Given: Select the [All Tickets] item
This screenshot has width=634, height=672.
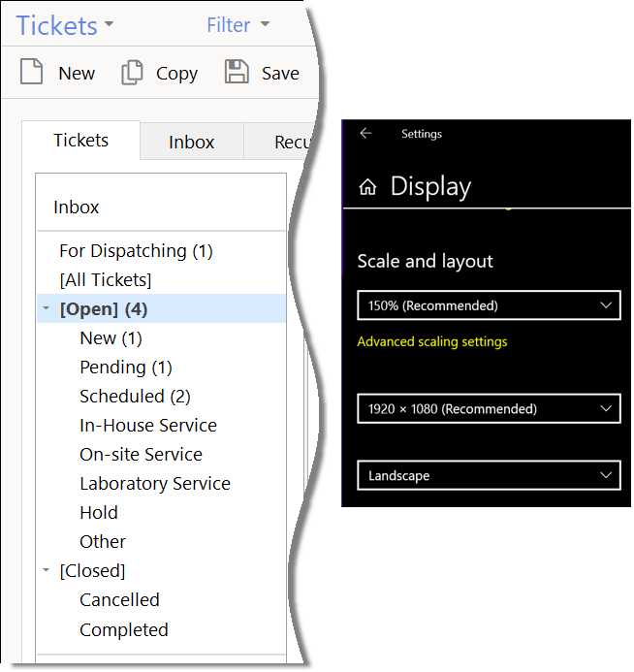Looking at the screenshot, I should pyautogui.click(x=106, y=280).
